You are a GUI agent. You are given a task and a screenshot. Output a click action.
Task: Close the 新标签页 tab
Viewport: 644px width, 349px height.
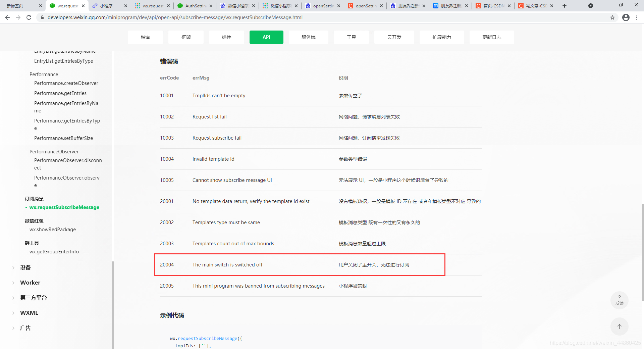40,6
